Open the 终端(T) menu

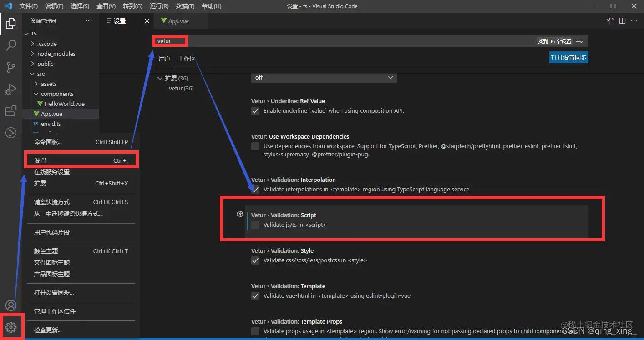click(x=185, y=6)
